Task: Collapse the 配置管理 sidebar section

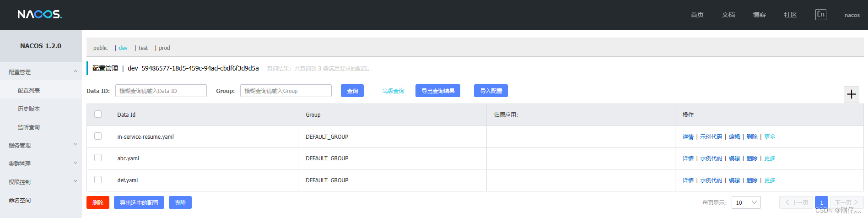Action: coord(41,72)
